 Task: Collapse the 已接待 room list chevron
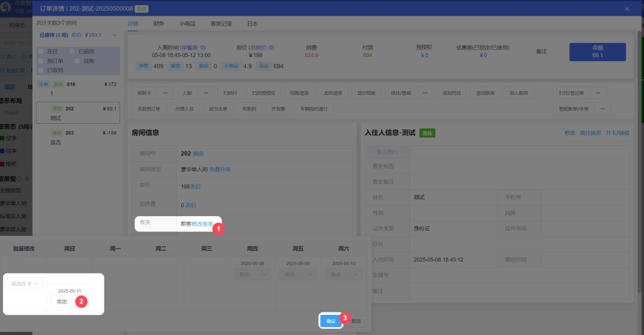(114, 35)
